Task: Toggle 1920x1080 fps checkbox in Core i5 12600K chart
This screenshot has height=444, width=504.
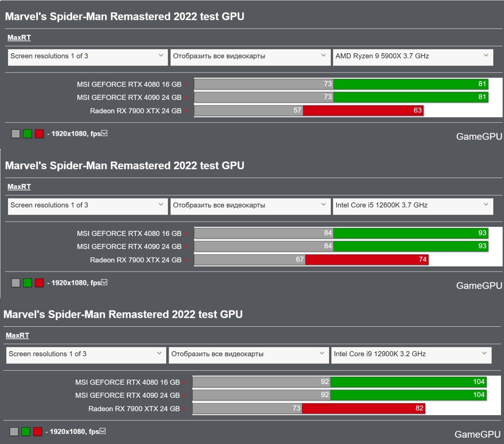Action: coord(104,282)
